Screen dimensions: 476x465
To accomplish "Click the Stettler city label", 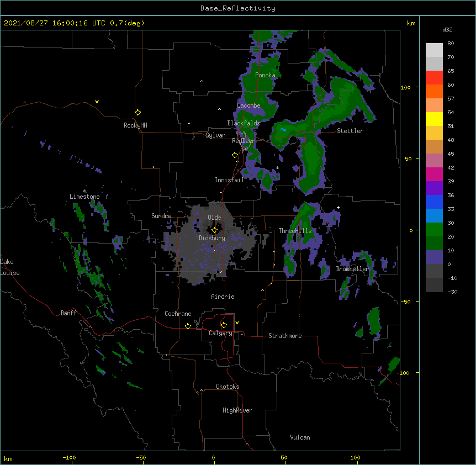I will [350, 131].
